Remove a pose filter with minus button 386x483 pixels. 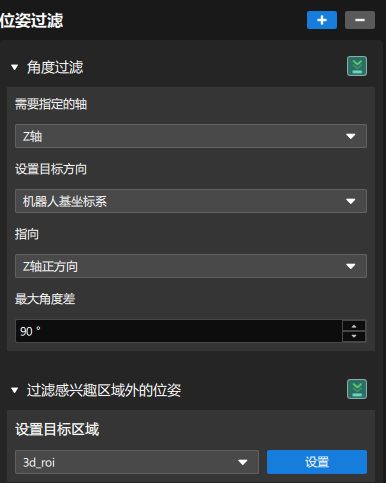(x=360, y=20)
